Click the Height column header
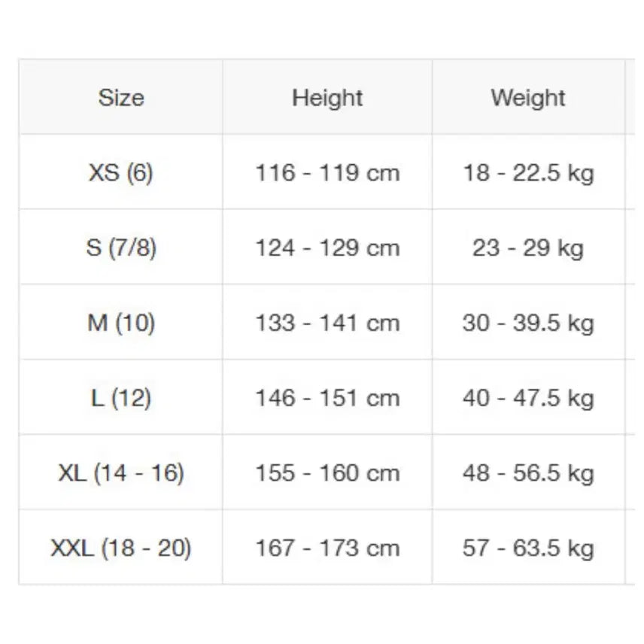644x644 pixels. pyautogui.click(x=327, y=98)
